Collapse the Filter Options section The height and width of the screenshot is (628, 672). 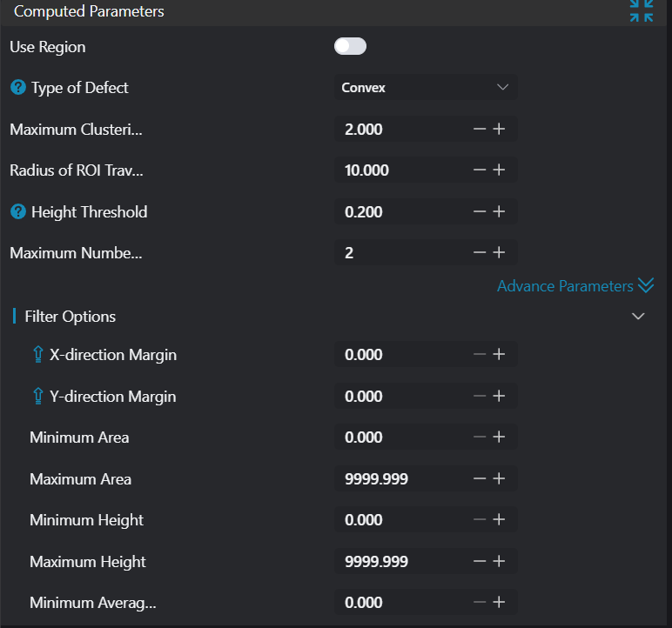pyautogui.click(x=638, y=317)
